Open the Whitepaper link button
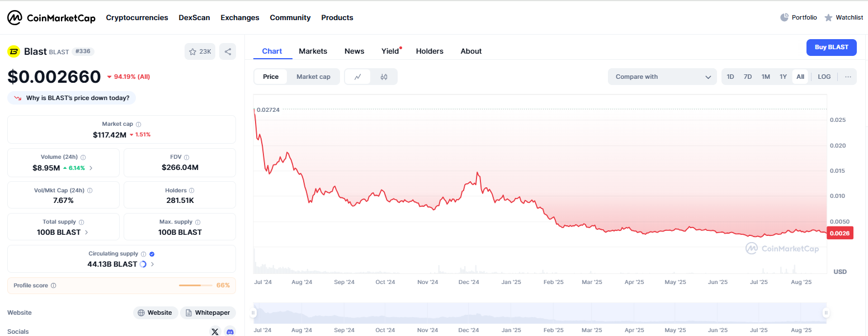This screenshot has height=336, width=868. (208, 313)
